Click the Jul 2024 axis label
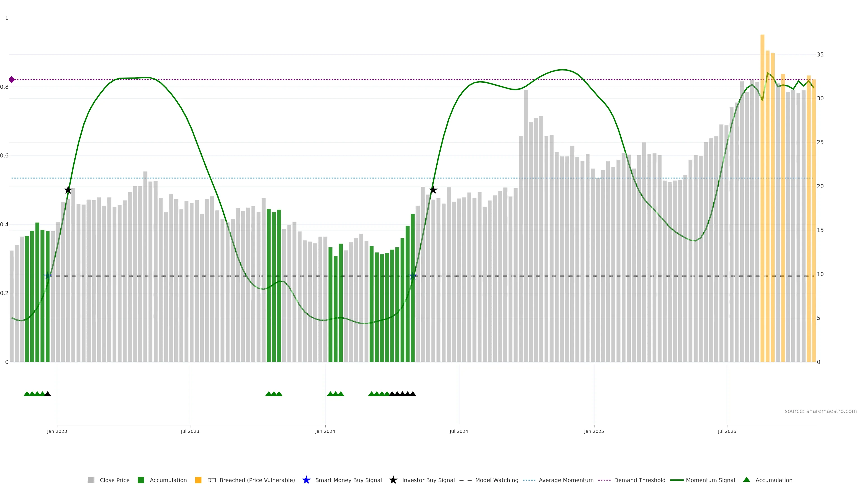 click(459, 432)
